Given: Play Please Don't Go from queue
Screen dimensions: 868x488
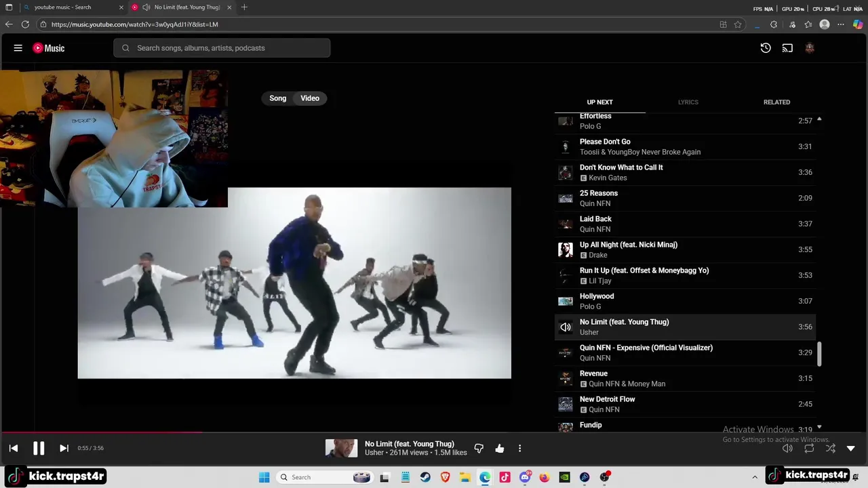Looking at the screenshot, I should click(685, 146).
